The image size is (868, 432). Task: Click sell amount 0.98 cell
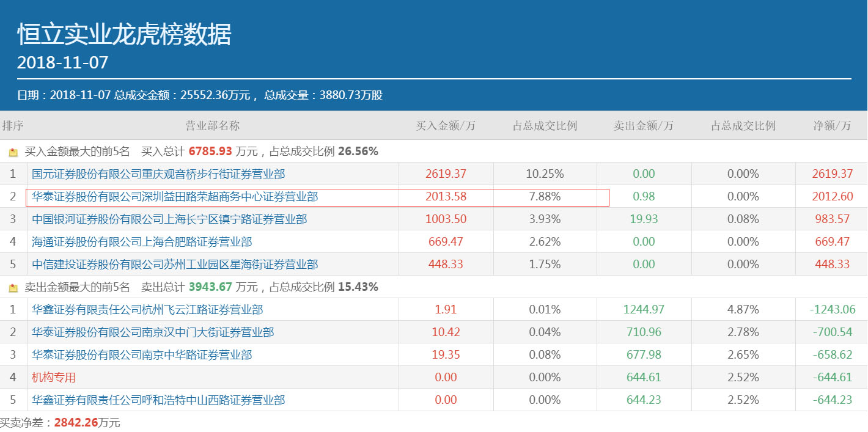click(644, 197)
